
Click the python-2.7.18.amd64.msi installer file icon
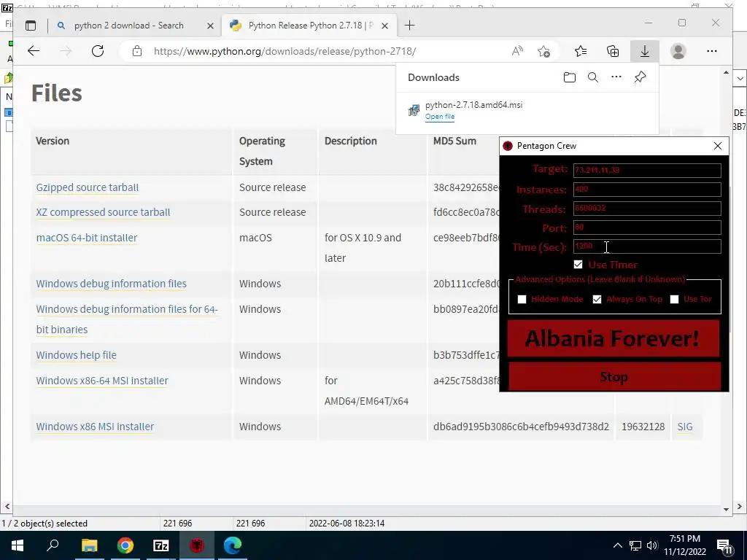pos(414,110)
